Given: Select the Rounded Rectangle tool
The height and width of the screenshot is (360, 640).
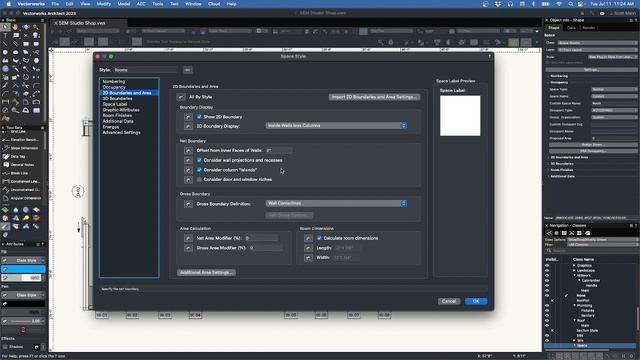Looking at the screenshot, I should coord(36,44).
